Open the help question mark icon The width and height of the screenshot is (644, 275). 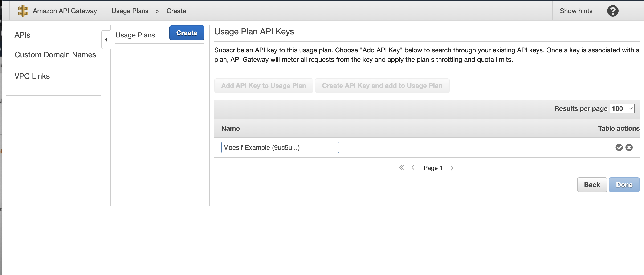coord(613,11)
